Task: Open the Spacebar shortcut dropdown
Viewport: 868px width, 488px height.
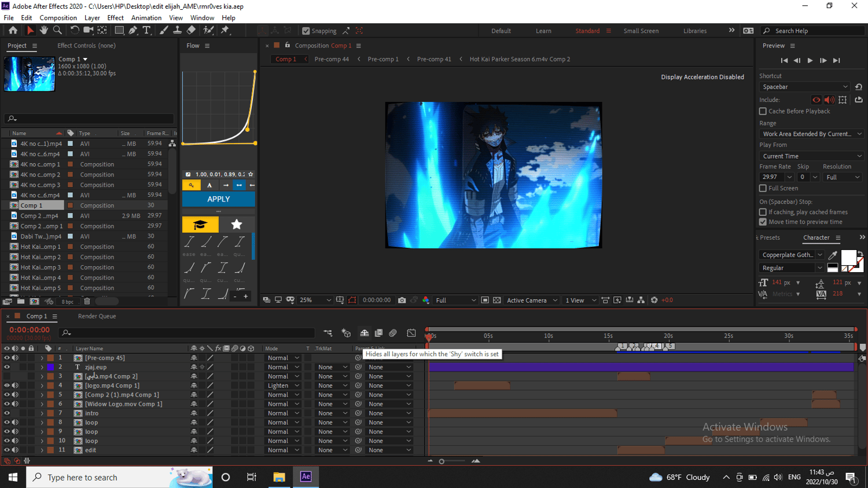Action: click(x=804, y=87)
